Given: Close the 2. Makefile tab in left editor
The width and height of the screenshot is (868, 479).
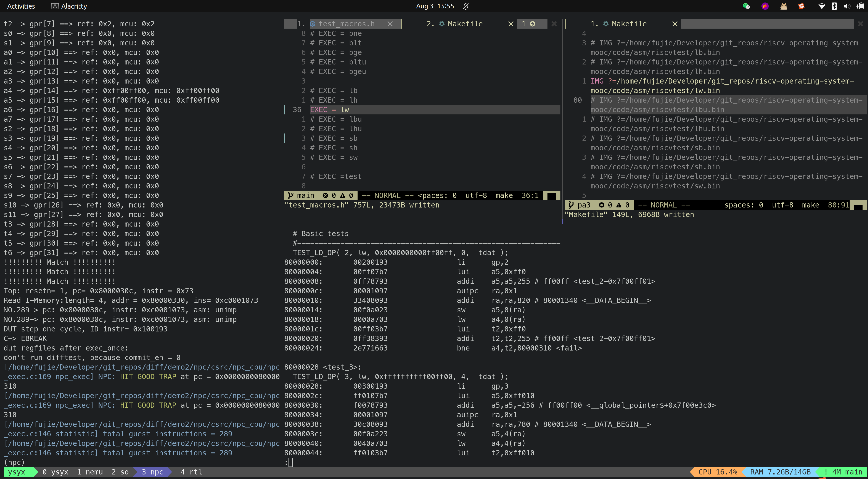Looking at the screenshot, I should tap(511, 24).
